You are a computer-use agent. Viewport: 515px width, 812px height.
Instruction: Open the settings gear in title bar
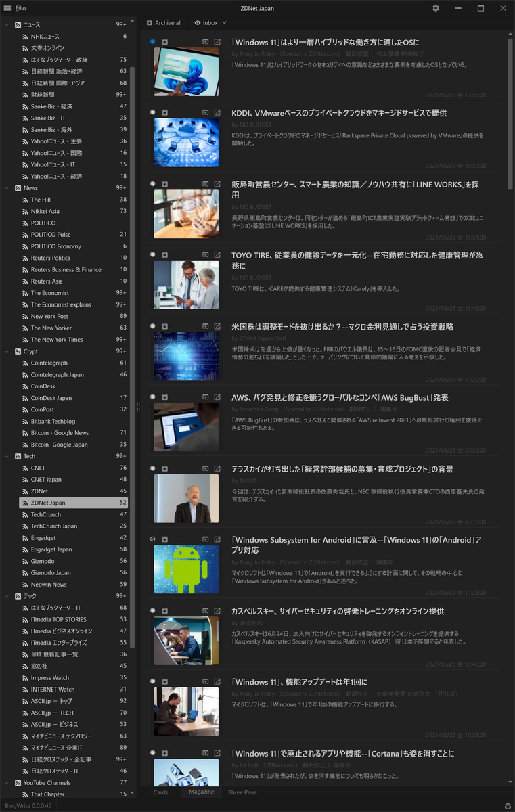[x=436, y=8]
